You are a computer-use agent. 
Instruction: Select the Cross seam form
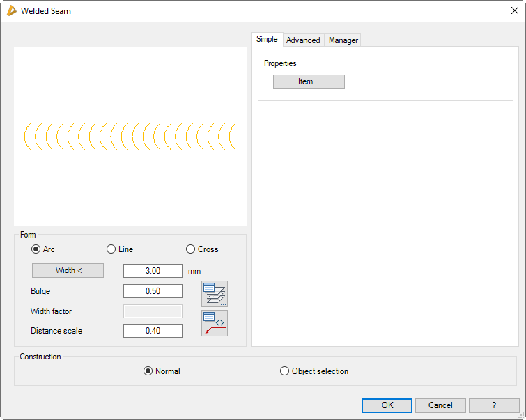click(x=191, y=249)
